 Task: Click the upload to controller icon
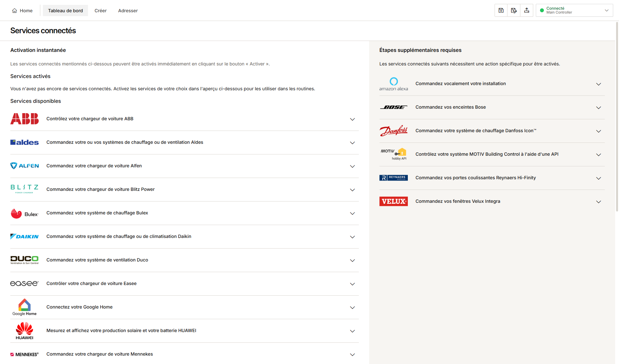(527, 10)
